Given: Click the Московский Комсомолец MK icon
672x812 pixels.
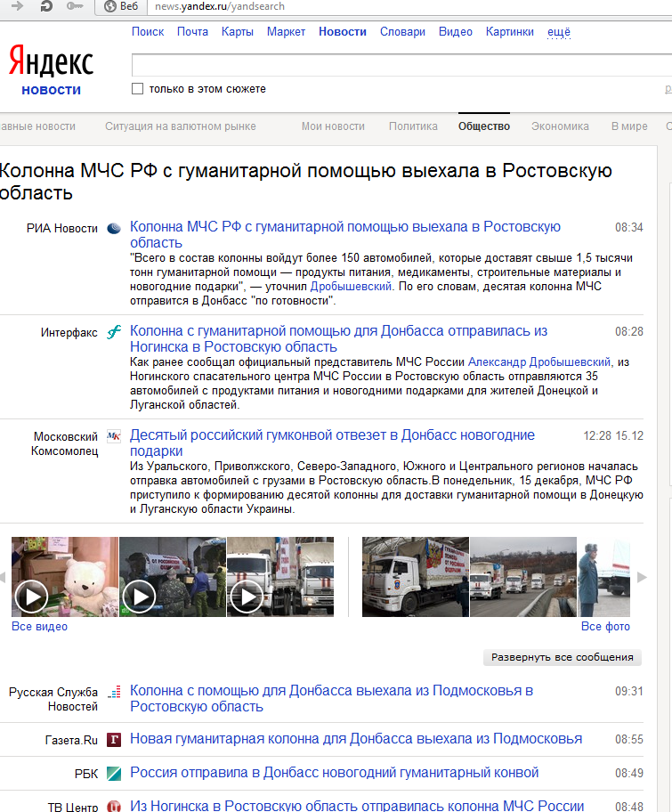Looking at the screenshot, I should (114, 436).
